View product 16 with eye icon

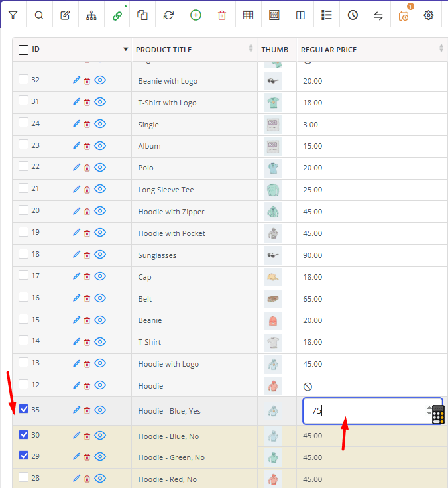(100, 298)
